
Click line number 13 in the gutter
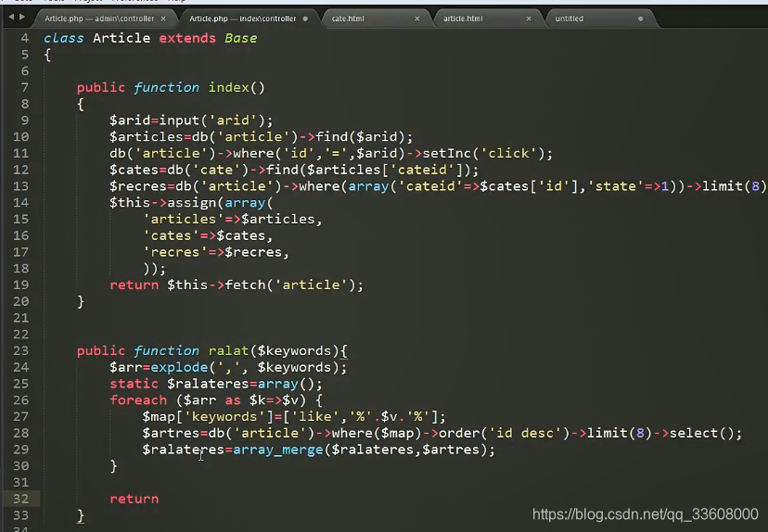pyautogui.click(x=20, y=186)
